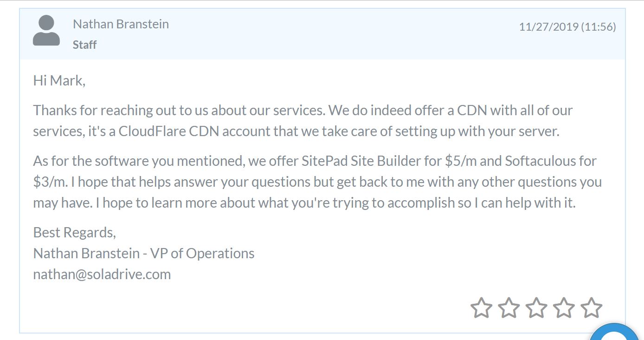
Task: Click the Nathan Branstein name header
Action: click(x=121, y=24)
